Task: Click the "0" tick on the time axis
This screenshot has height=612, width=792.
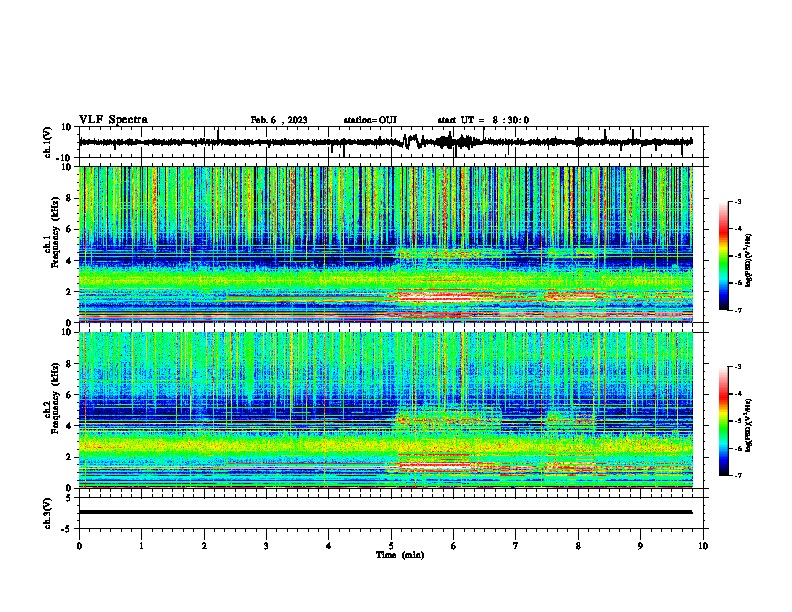Action: [79, 546]
